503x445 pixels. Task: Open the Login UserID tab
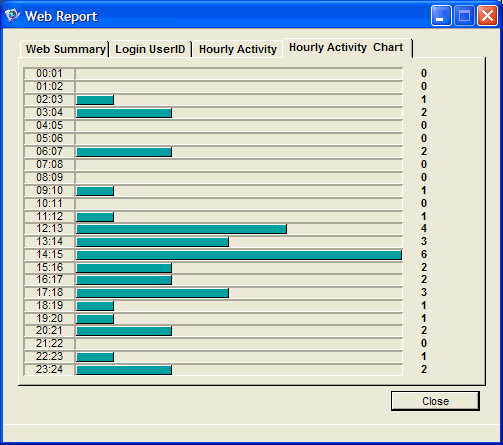[x=150, y=49]
